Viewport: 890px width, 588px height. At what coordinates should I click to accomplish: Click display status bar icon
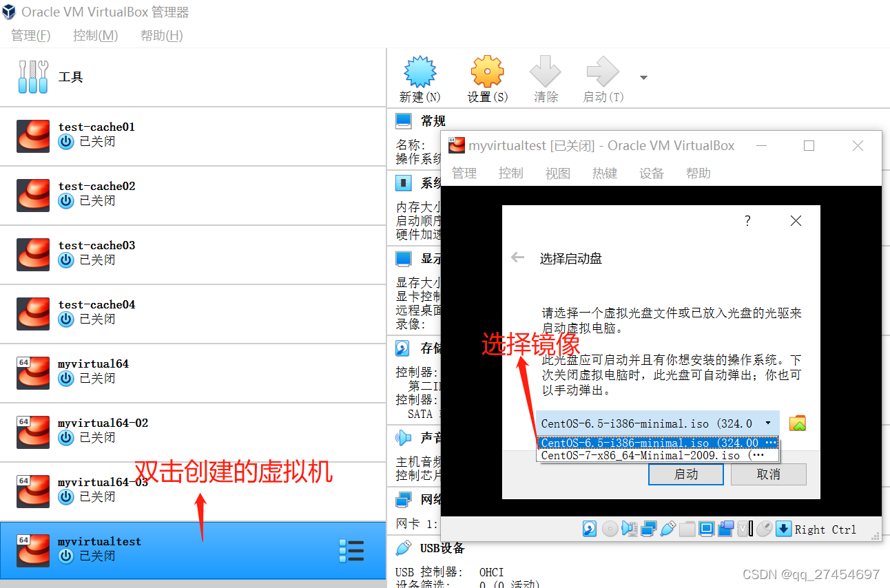[x=706, y=529]
